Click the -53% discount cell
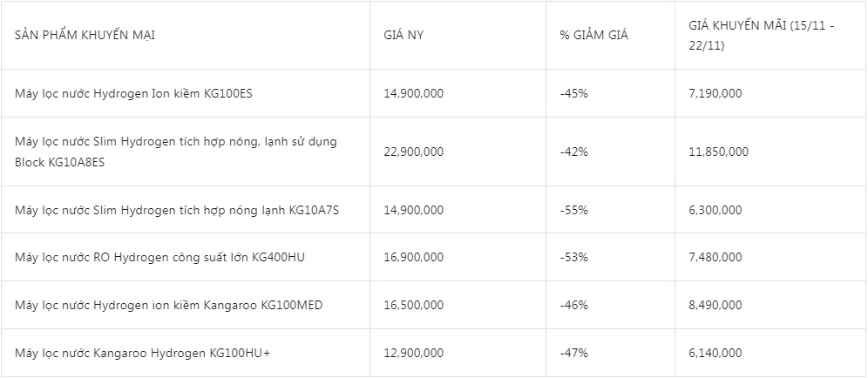 (x=574, y=257)
